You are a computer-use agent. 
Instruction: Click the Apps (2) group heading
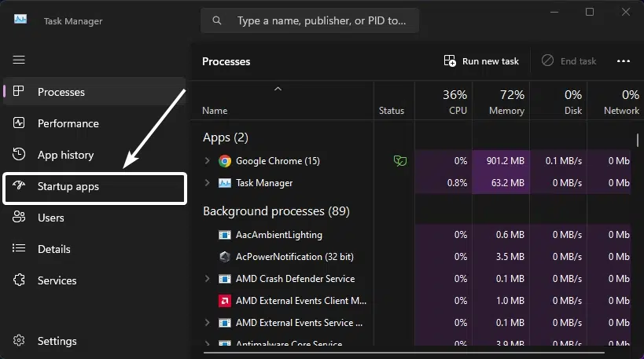226,137
